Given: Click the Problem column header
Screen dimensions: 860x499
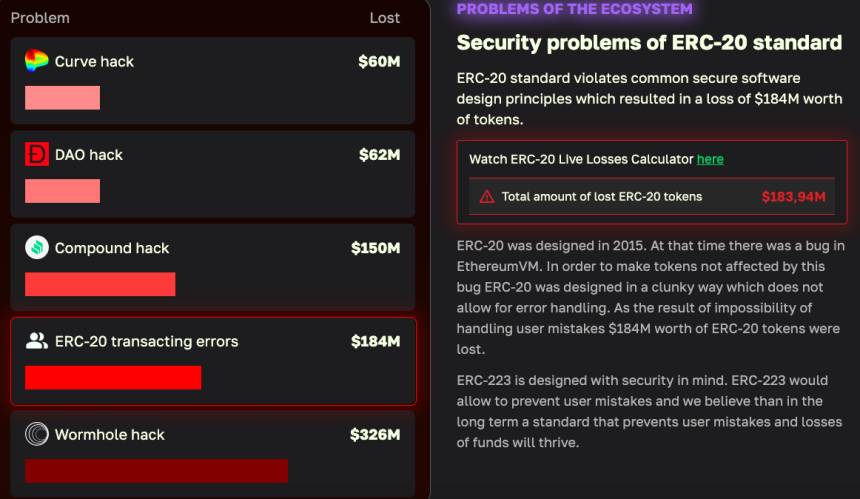Looking at the screenshot, I should click(x=40, y=18).
